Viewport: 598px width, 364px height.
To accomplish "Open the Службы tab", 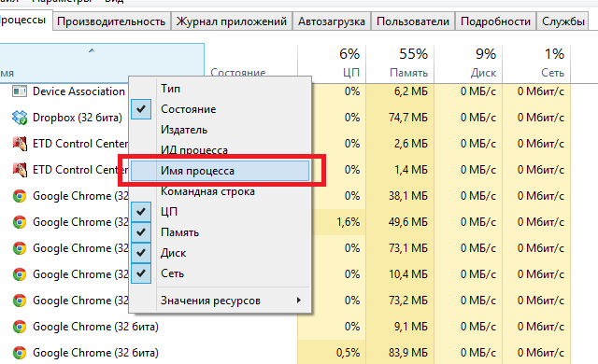I will 563,21.
